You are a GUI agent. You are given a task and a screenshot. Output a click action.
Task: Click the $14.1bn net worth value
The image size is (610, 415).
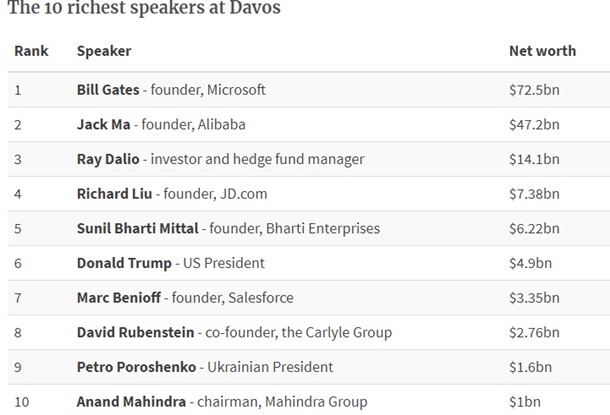click(x=532, y=159)
